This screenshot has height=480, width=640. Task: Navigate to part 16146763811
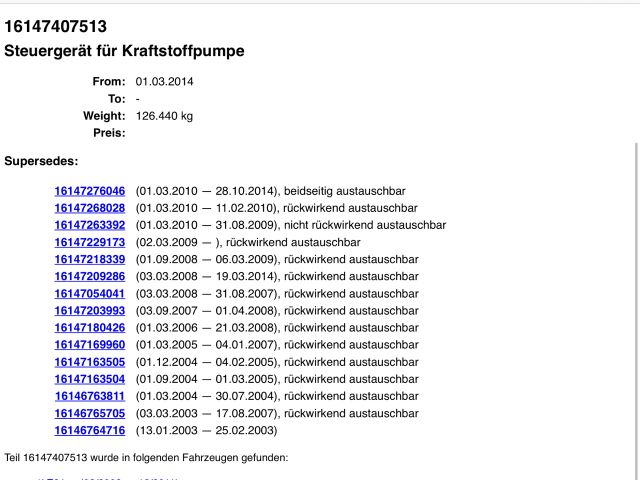coord(90,396)
